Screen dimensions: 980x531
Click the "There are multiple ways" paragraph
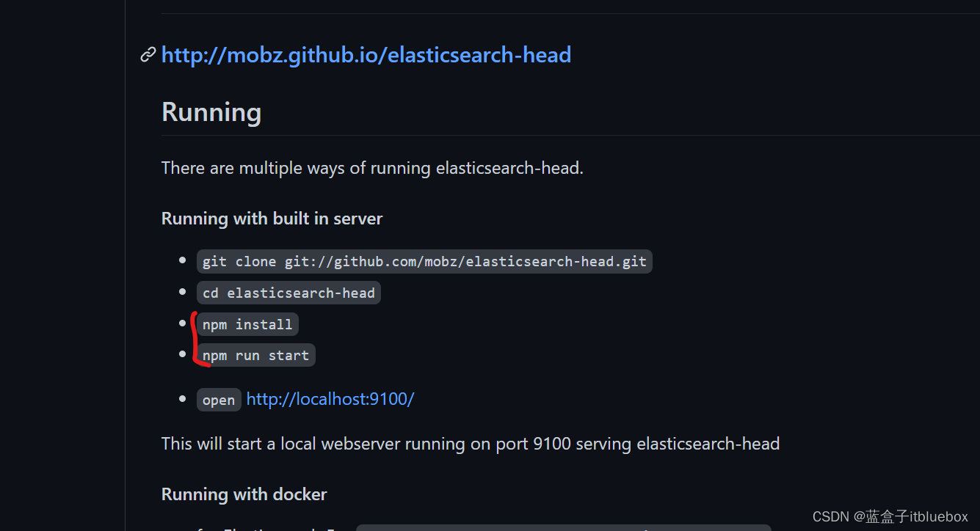pos(372,168)
